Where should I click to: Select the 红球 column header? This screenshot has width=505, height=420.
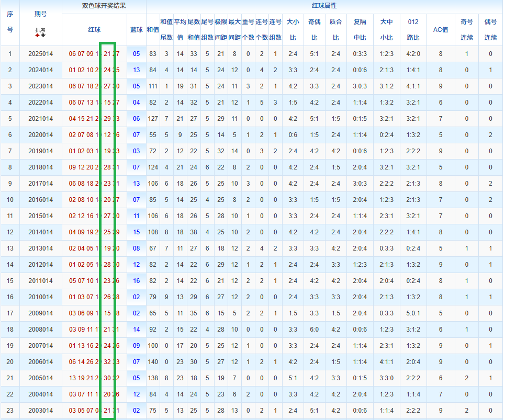94,30
